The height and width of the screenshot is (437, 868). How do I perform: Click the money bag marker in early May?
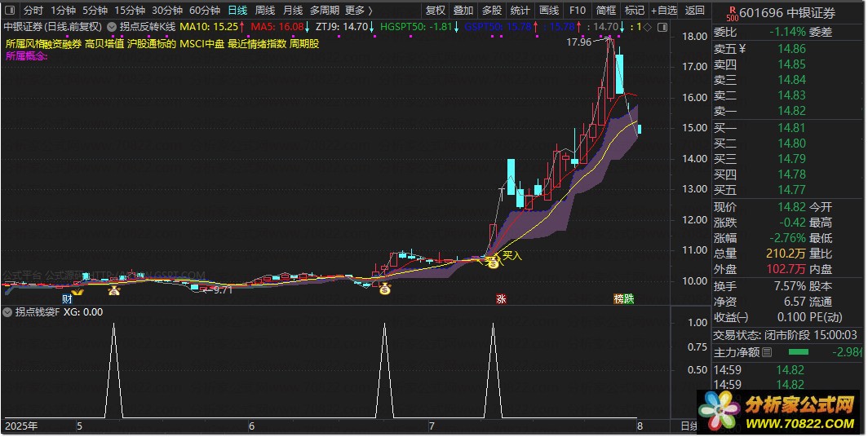click(113, 290)
